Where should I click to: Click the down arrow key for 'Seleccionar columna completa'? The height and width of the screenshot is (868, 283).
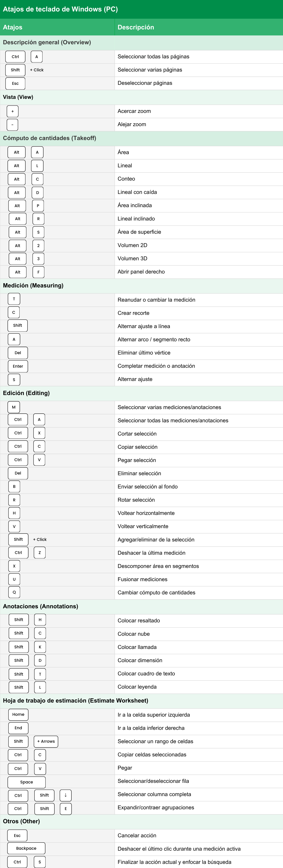66,795
